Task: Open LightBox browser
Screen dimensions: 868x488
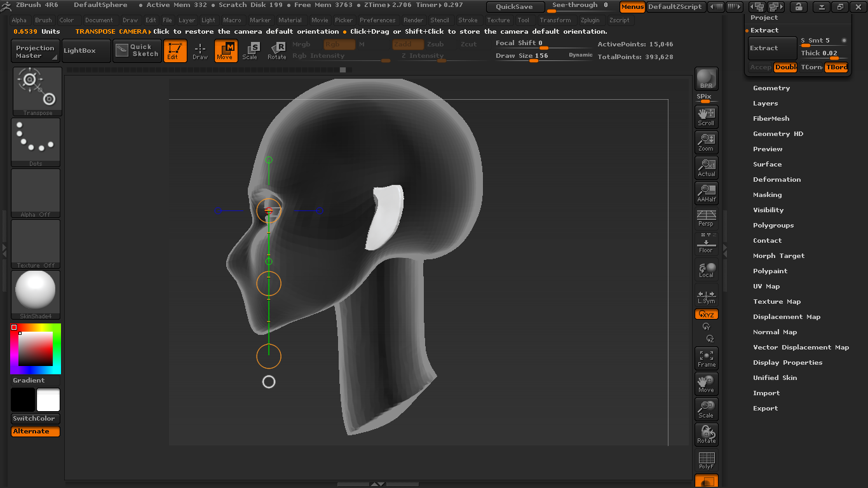Action: click(85, 51)
